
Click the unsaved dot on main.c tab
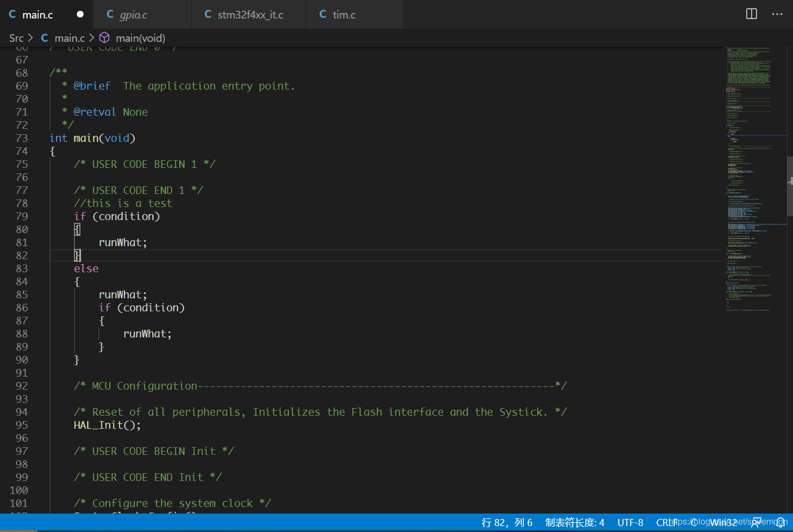pyautogui.click(x=80, y=14)
